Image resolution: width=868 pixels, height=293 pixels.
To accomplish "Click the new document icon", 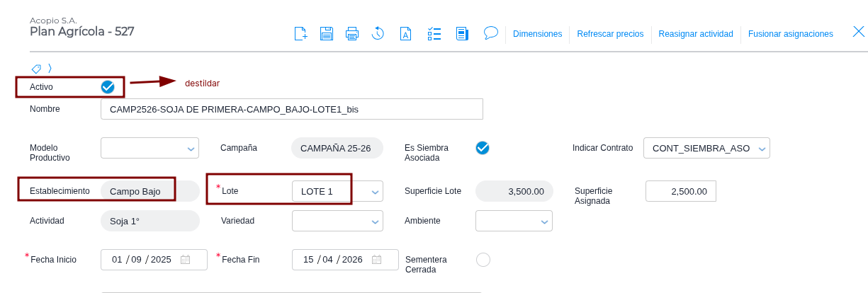I will tap(301, 33).
